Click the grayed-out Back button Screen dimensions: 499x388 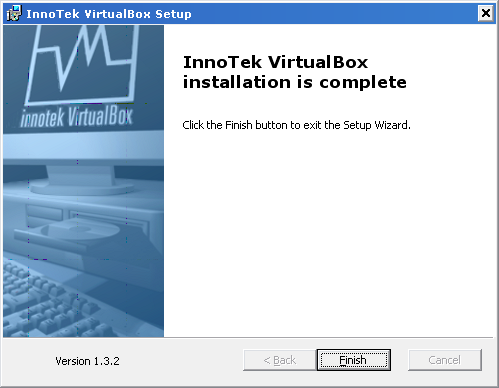(280, 360)
